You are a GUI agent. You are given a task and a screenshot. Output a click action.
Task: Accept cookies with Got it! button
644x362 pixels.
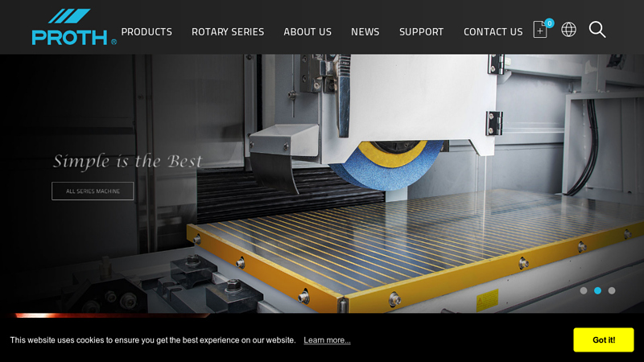point(604,339)
